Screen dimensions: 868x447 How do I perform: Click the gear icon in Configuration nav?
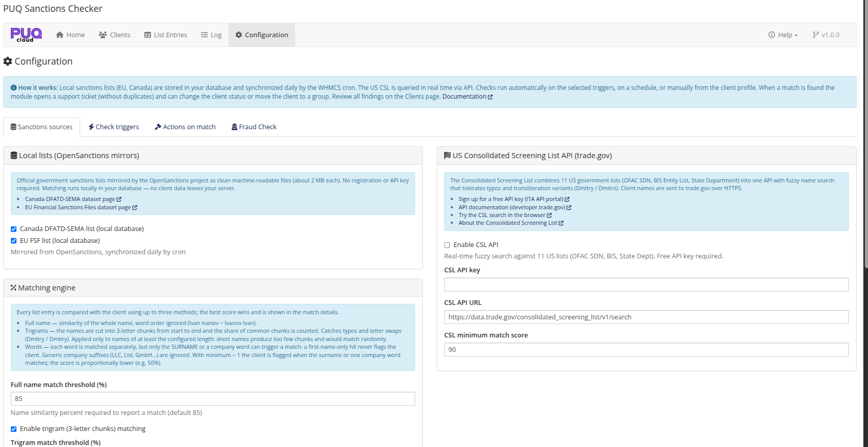pyautogui.click(x=238, y=35)
